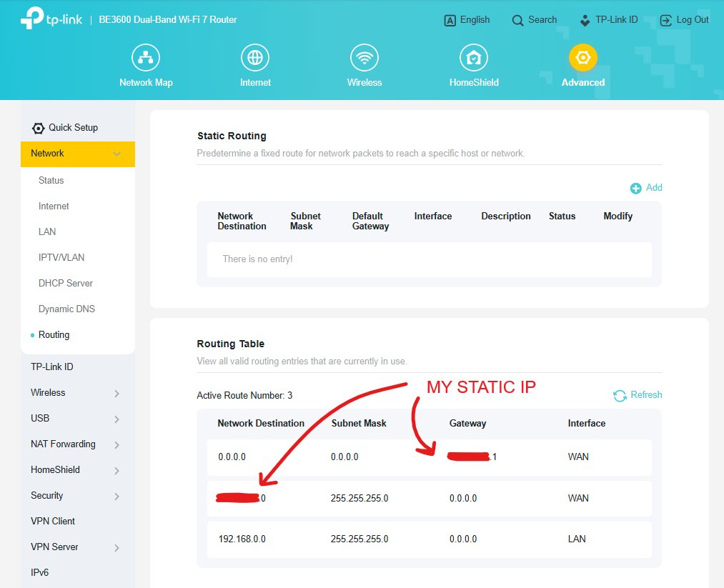Open the English language selector
Viewport: 724px width, 588px height.
[x=467, y=20]
